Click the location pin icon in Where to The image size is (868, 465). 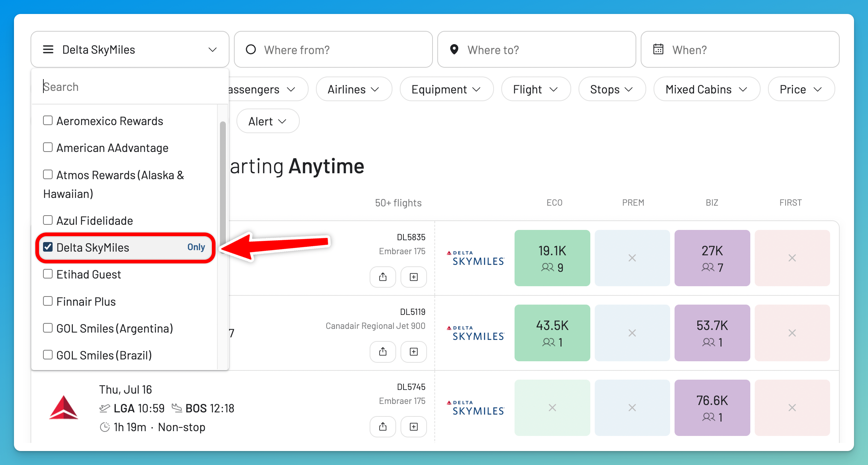[454, 49]
